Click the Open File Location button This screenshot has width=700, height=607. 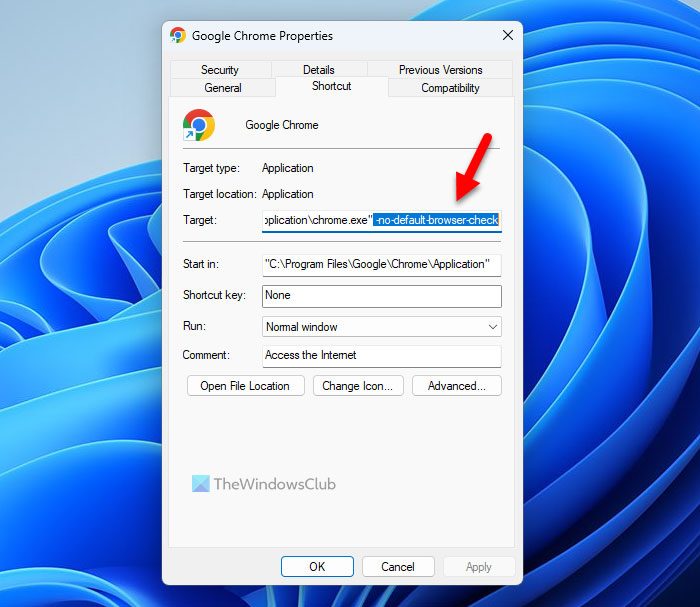246,386
